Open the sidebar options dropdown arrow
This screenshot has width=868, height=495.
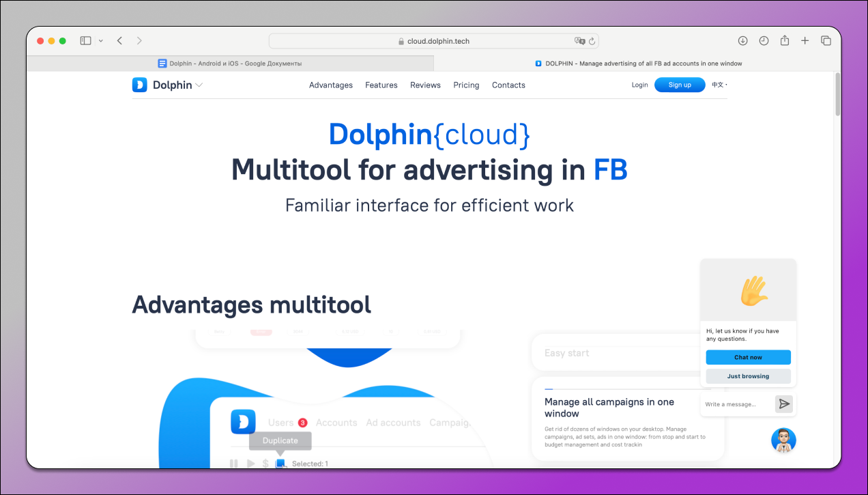click(101, 41)
